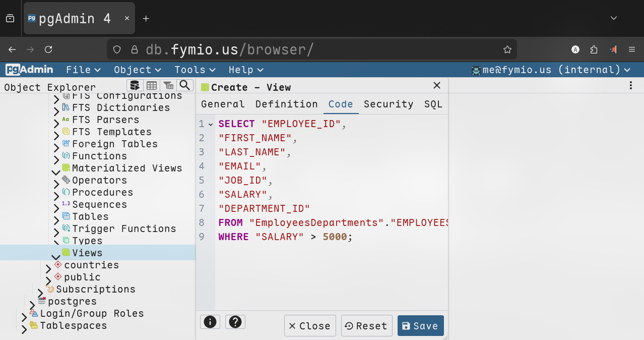644x340 pixels.
Task: Fold code at line 1 arrow
Action: click(x=211, y=125)
